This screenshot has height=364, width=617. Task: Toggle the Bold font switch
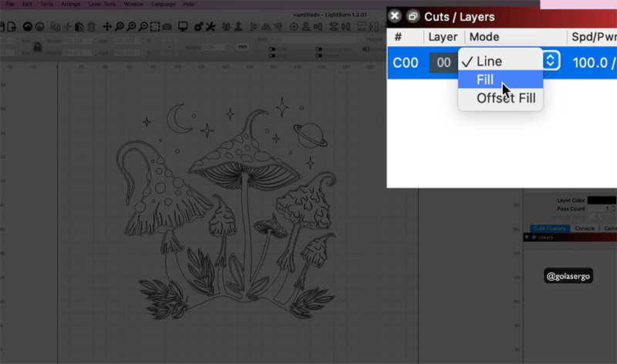click(274, 49)
